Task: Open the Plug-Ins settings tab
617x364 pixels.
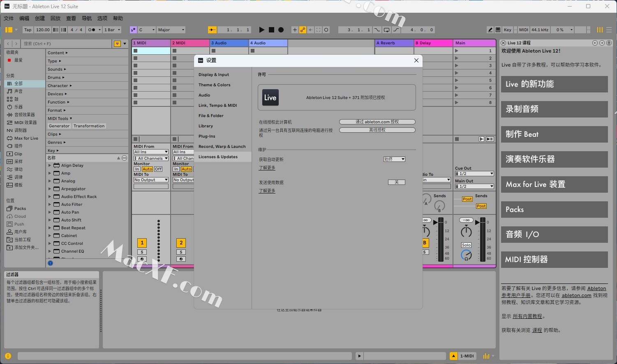Action: click(207, 136)
